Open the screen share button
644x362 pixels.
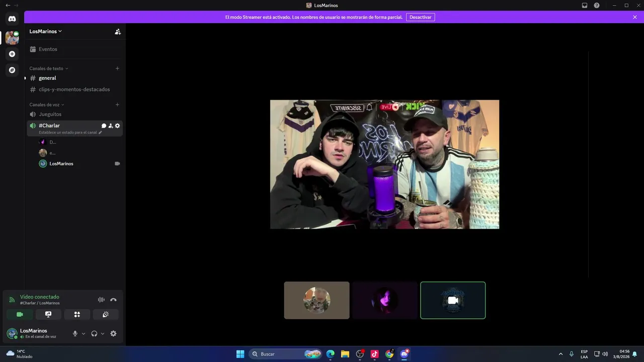point(48,314)
